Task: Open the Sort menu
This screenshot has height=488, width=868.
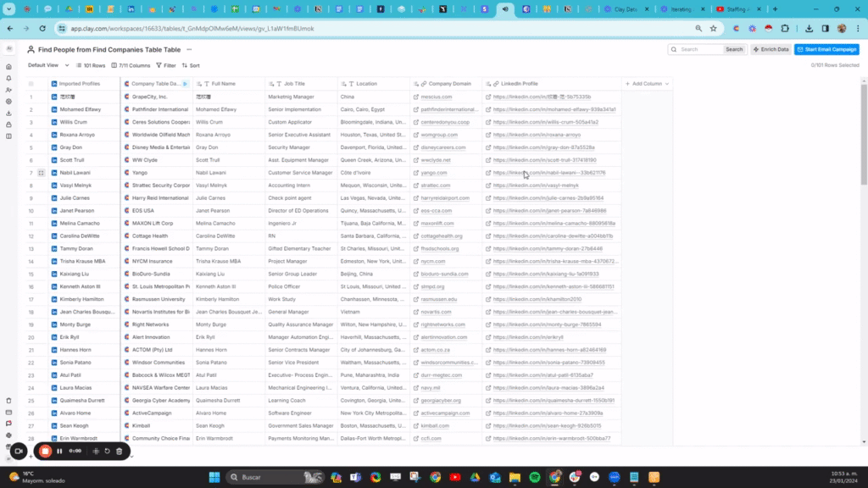Action: click(191, 65)
